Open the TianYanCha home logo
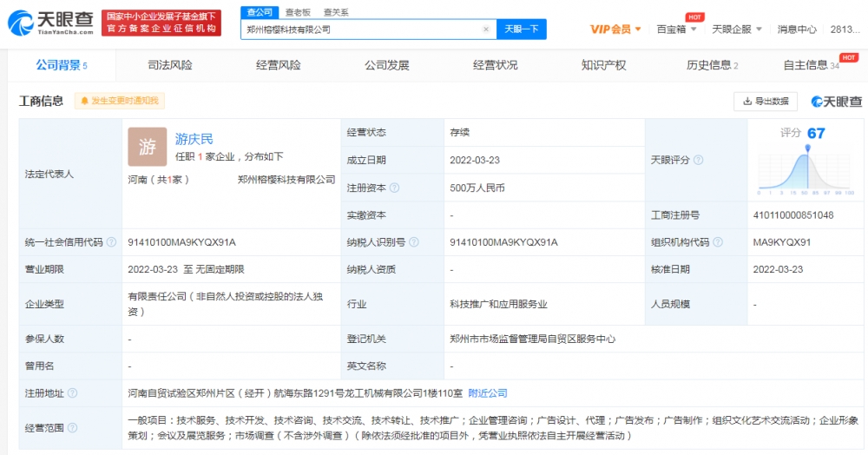 tap(50, 23)
